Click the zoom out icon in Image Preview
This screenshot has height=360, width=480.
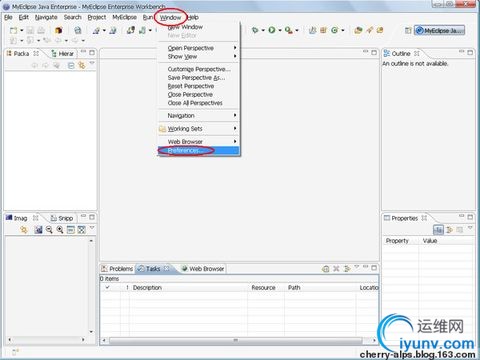pos(49,229)
